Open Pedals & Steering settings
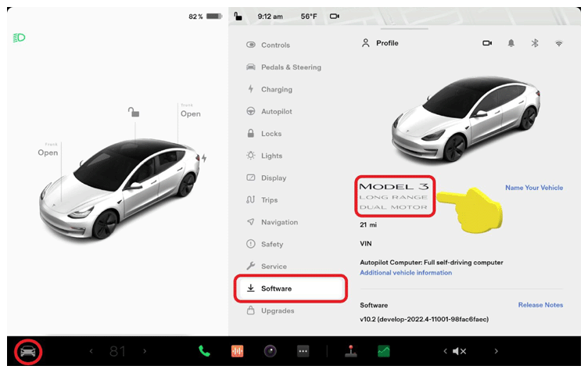588x373 pixels. pyautogui.click(x=284, y=67)
